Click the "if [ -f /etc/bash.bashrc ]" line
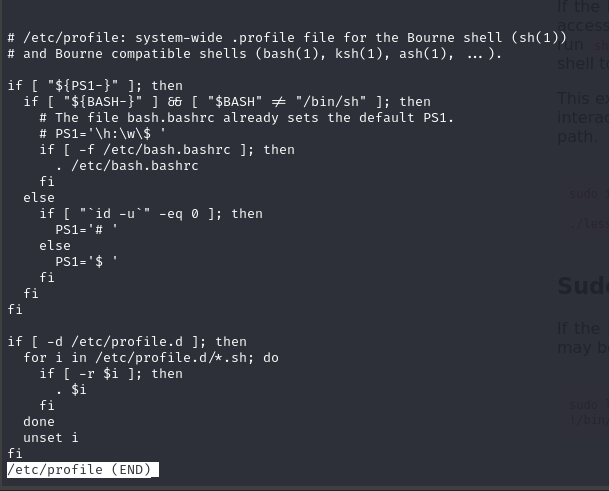Screen dimensions: 609x491 tap(167, 149)
